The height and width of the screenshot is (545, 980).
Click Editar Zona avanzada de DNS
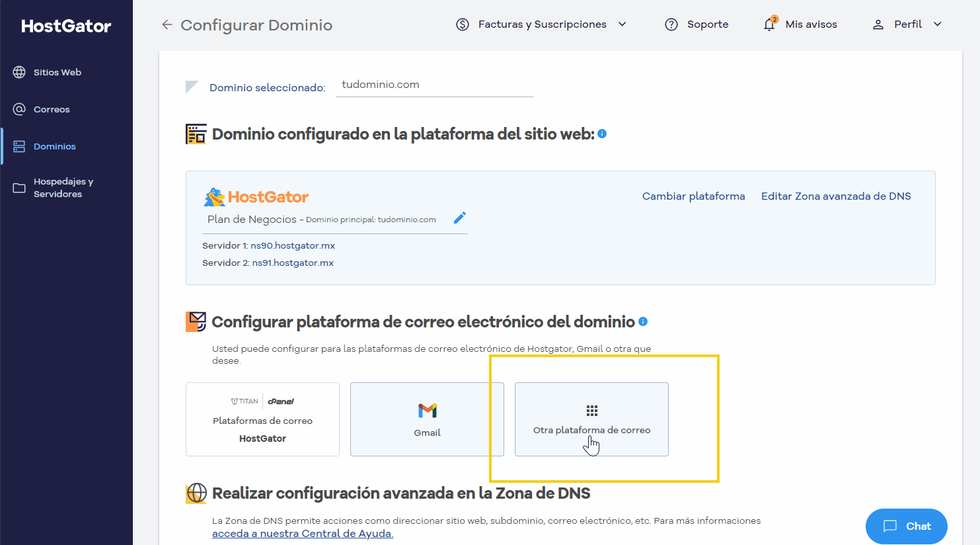point(836,196)
